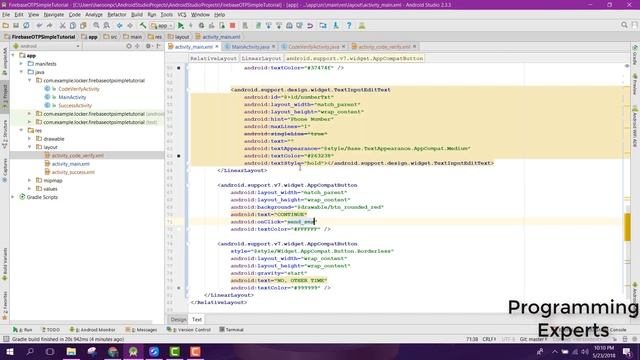
Task: Click the Save All toolbar icon
Action: (x=16, y=25)
